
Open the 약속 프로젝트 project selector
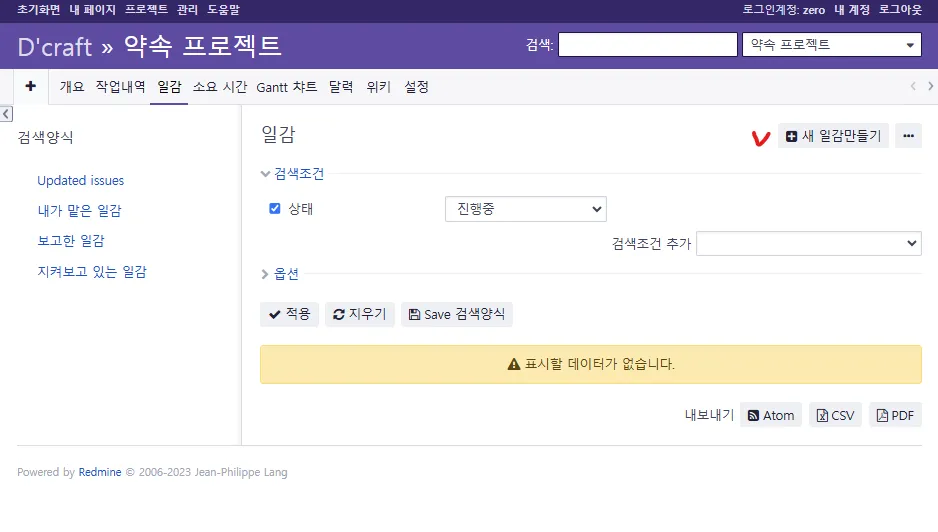831,45
